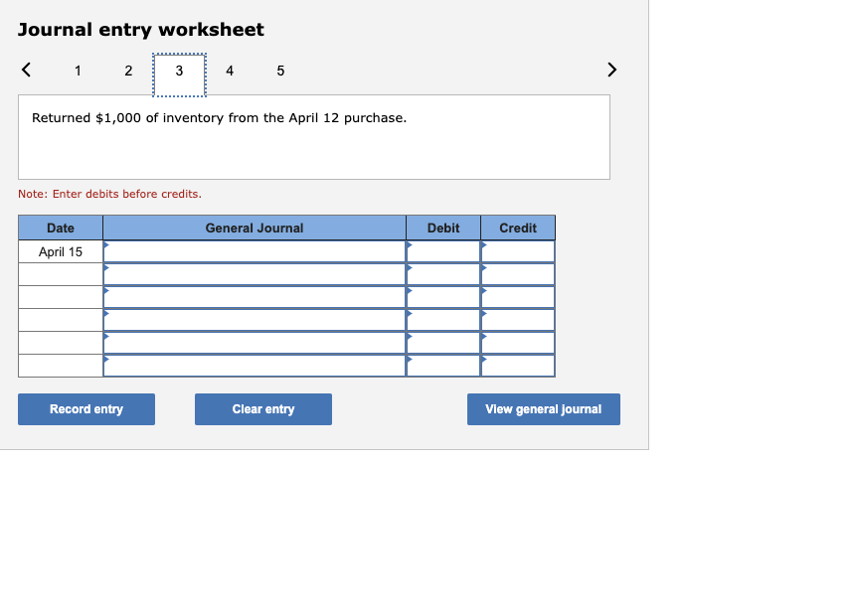Click the Record entry button

point(86,409)
